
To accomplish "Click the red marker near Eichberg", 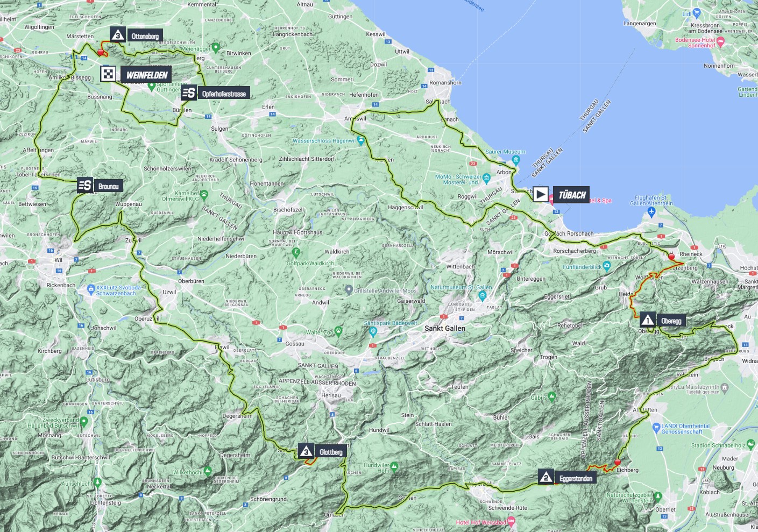I will click(x=618, y=462).
